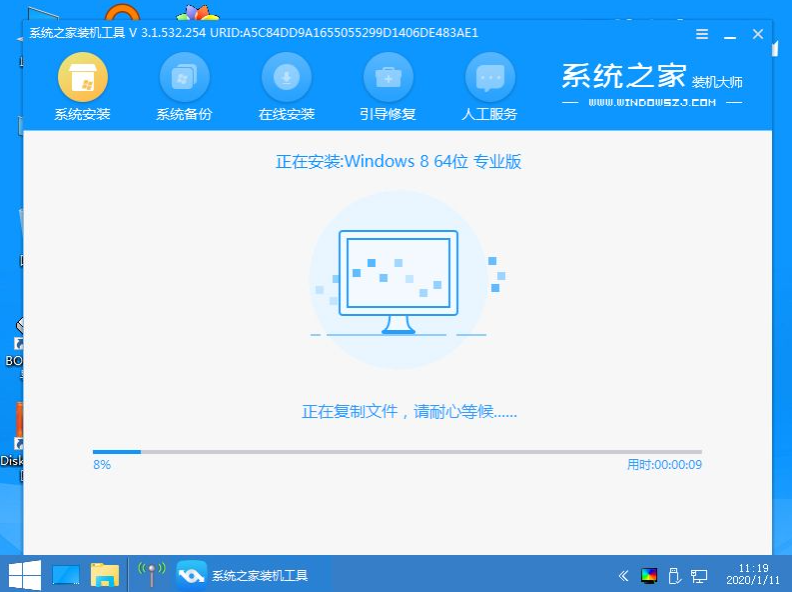Close the 系统之家 installer window
This screenshot has height=592, width=792.
758,34
